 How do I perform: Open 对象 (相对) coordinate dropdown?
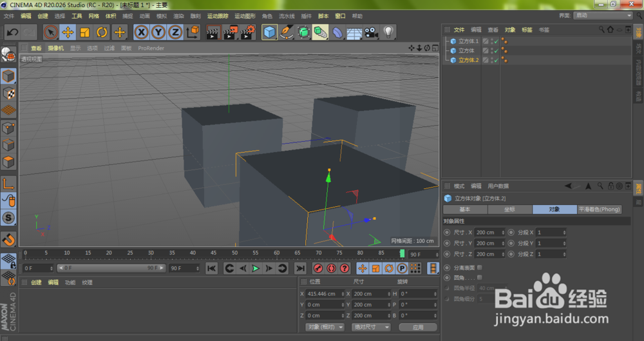point(325,327)
